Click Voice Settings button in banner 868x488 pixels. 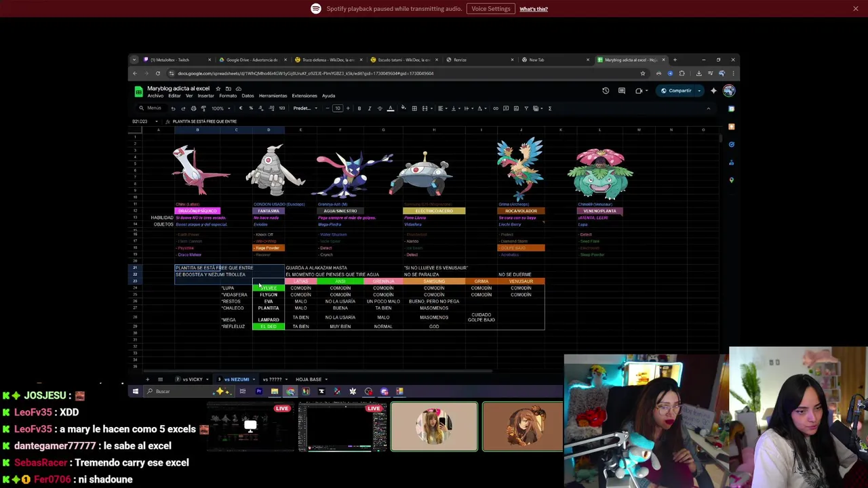(x=490, y=9)
